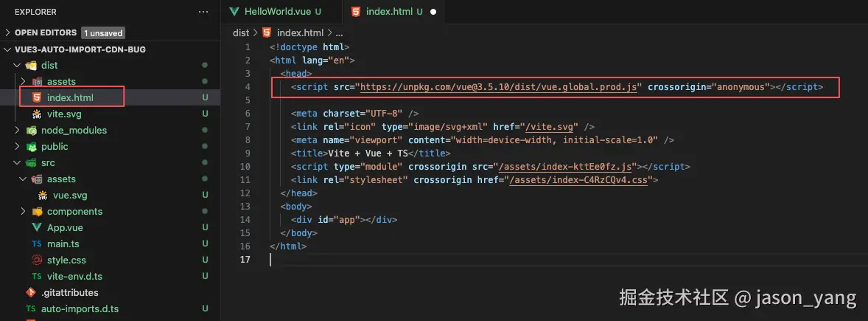Click the unsaved dot on index.html tab
This screenshot has width=868, height=321.
tap(433, 12)
